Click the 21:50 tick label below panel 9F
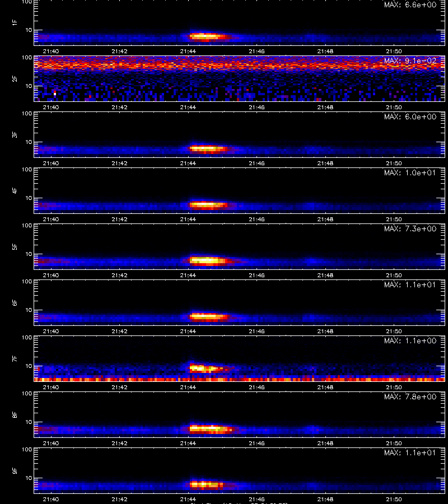448x504 pixels. [x=394, y=499]
